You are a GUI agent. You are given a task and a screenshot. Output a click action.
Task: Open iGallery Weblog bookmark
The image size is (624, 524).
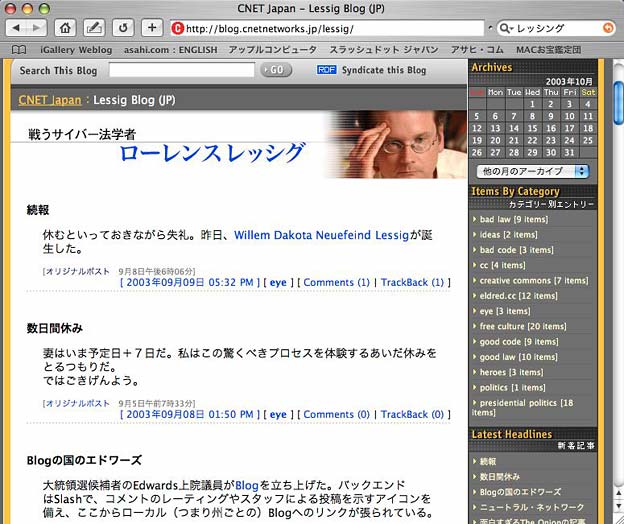pos(76,50)
